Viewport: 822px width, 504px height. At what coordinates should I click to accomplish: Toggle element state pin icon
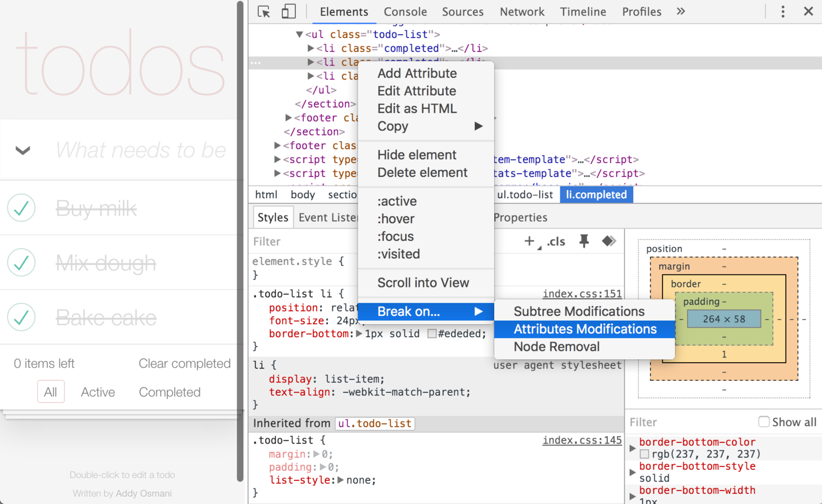584,241
